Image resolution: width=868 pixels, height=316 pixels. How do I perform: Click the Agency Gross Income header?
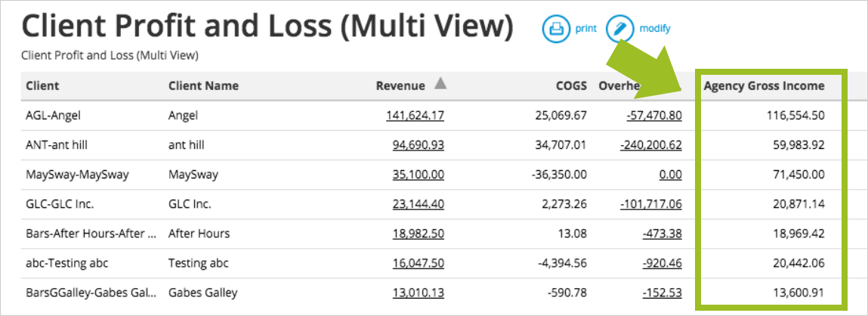[x=764, y=85]
